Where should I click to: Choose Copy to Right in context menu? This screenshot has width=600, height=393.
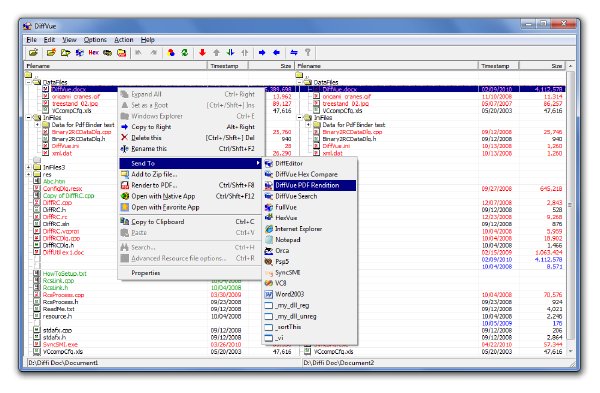click(190, 127)
